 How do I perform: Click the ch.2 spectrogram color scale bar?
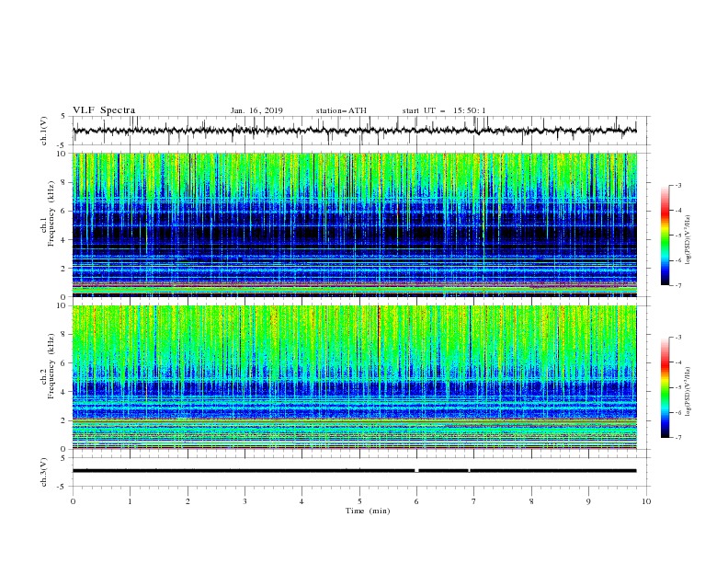[665, 387]
